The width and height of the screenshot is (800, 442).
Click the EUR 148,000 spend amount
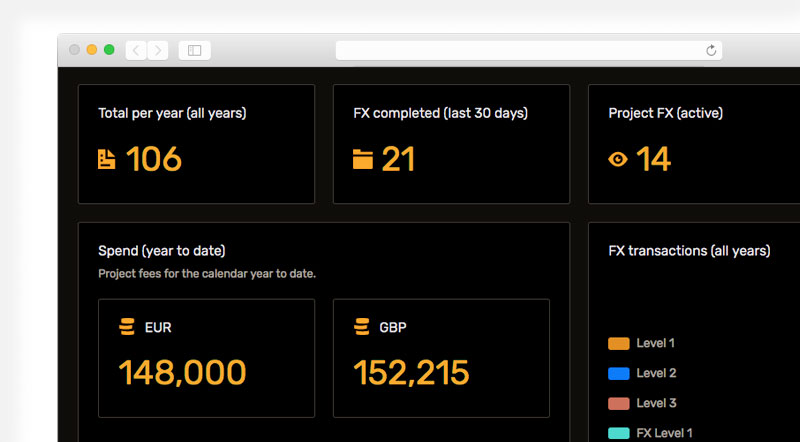point(182,372)
